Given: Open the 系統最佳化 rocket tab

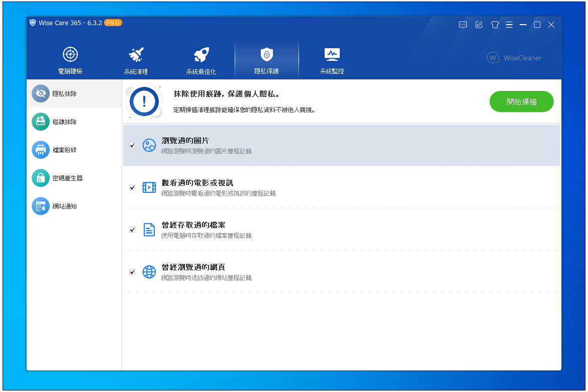Looking at the screenshot, I should [x=201, y=60].
